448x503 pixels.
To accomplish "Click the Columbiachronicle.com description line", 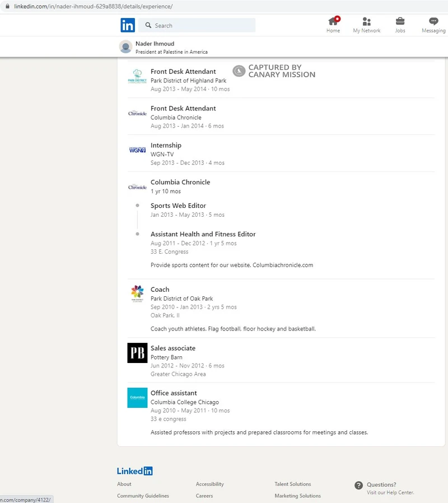I will (x=232, y=265).
